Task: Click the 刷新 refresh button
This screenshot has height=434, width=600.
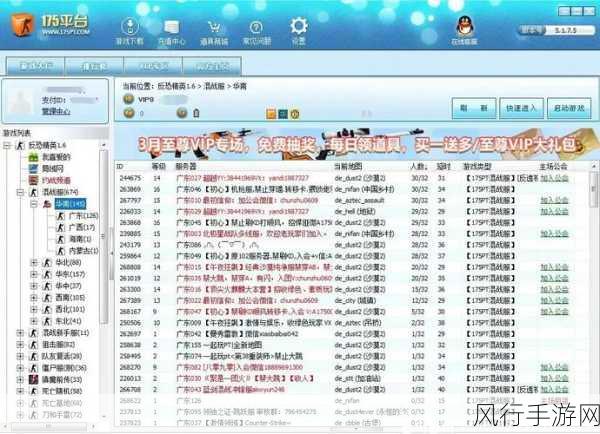Action: [x=474, y=108]
